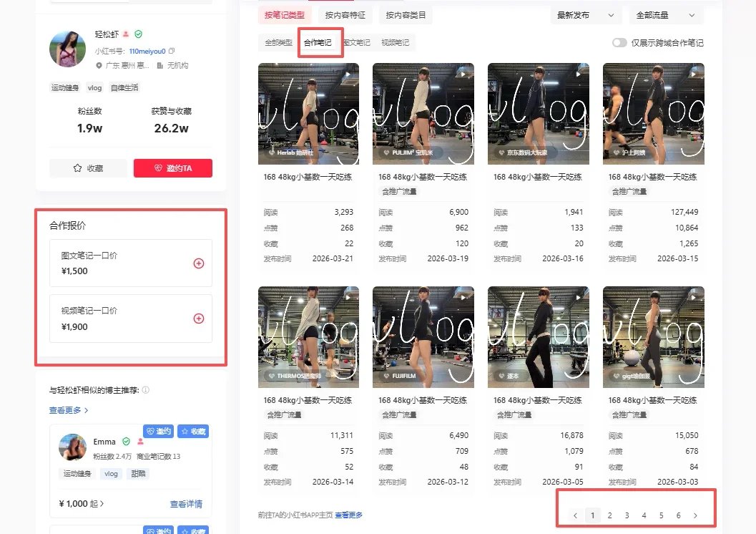Select the 按内容类目 tab
This screenshot has width=756, height=534.
pyautogui.click(x=406, y=16)
